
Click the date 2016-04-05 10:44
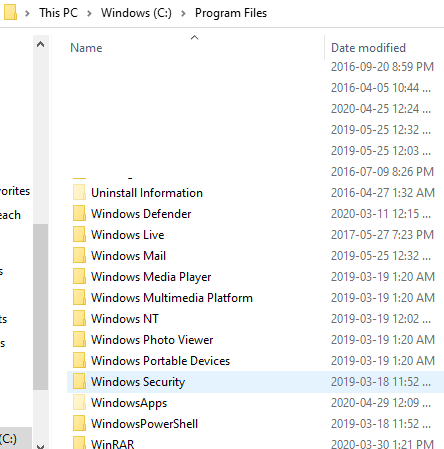381,88
